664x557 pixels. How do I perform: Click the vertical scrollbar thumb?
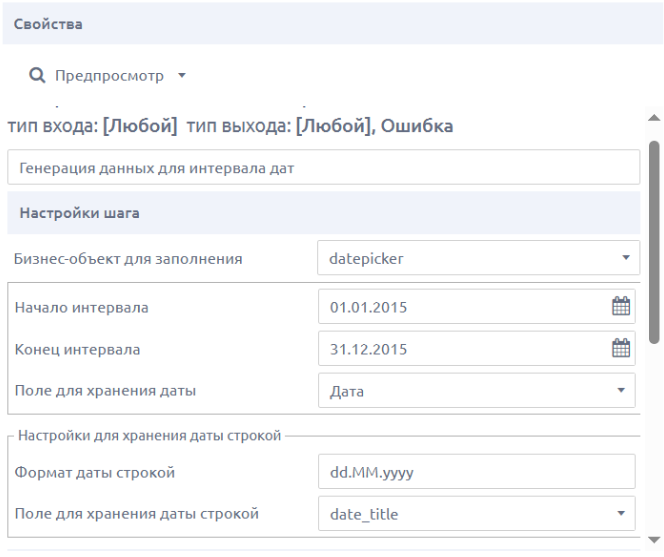click(655, 242)
